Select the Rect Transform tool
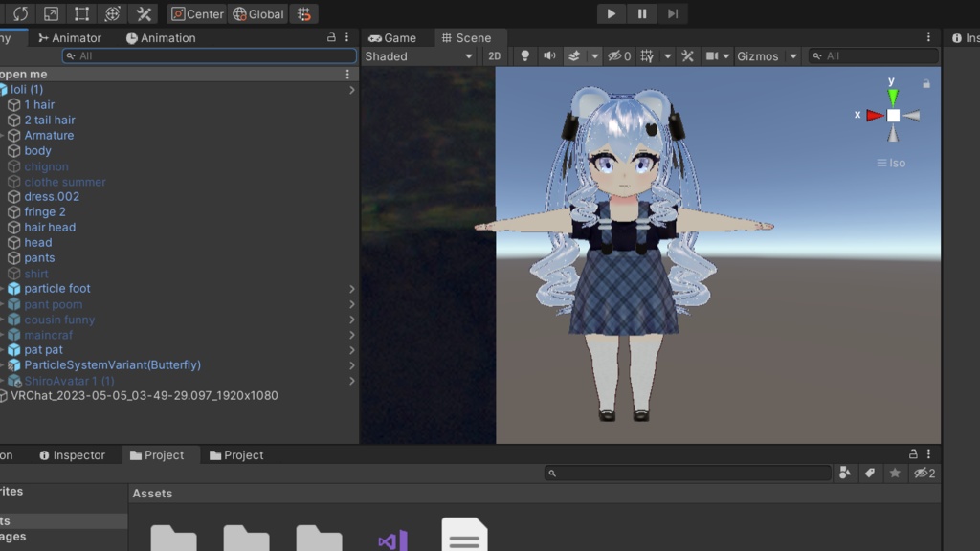This screenshot has height=551, width=980. [81, 13]
